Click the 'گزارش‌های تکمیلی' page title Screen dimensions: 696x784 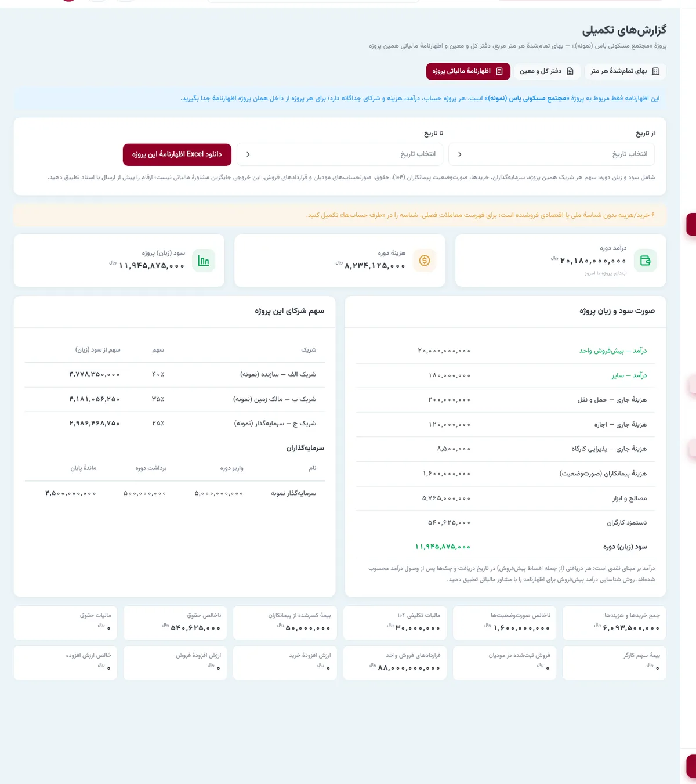(x=624, y=30)
